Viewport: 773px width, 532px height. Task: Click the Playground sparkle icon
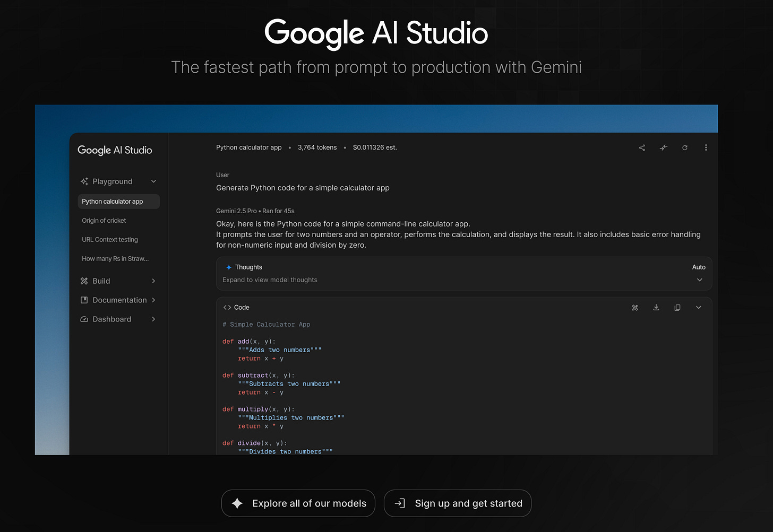tap(84, 181)
